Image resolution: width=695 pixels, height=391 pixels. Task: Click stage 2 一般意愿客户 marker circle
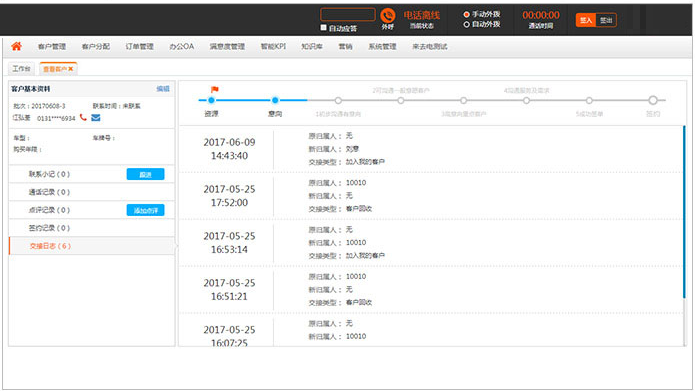(401, 101)
